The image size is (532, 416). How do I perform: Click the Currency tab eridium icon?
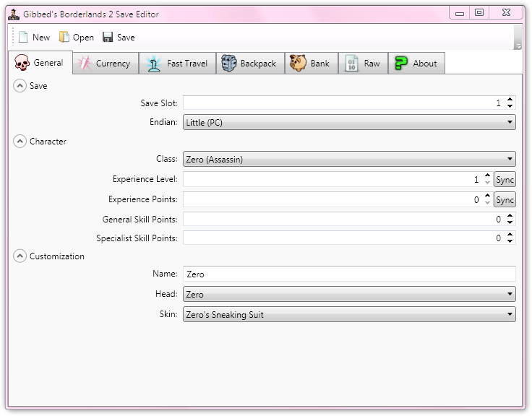point(84,63)
